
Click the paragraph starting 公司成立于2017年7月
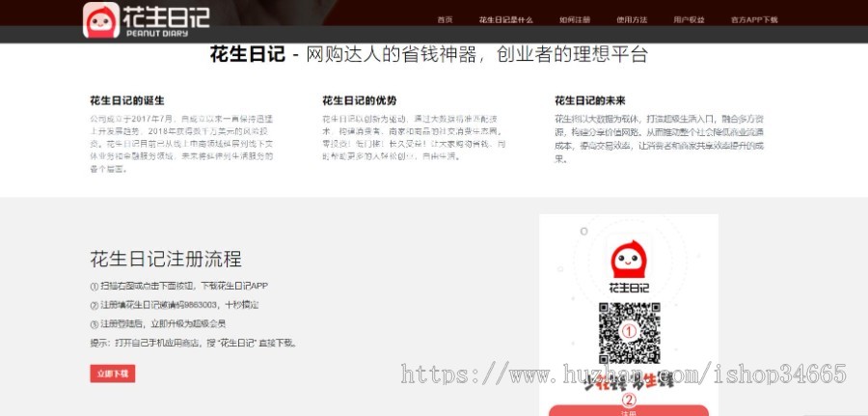(181, 144)
